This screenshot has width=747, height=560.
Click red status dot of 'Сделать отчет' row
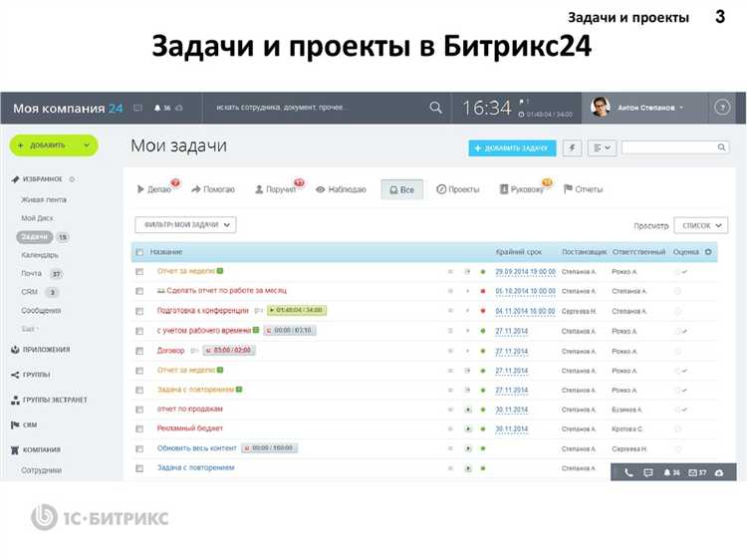coord(483,291)
